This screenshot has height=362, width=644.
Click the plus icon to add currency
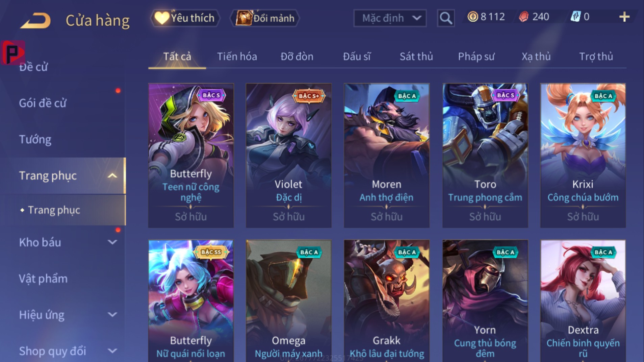coord(624,17)
